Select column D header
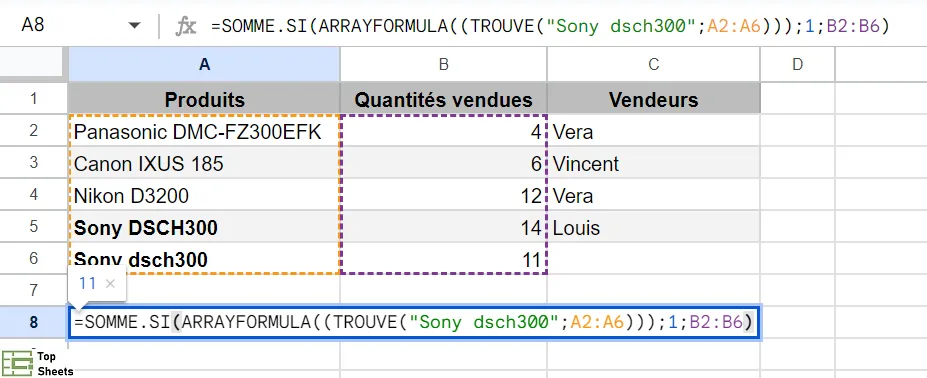 click(797, 64)
